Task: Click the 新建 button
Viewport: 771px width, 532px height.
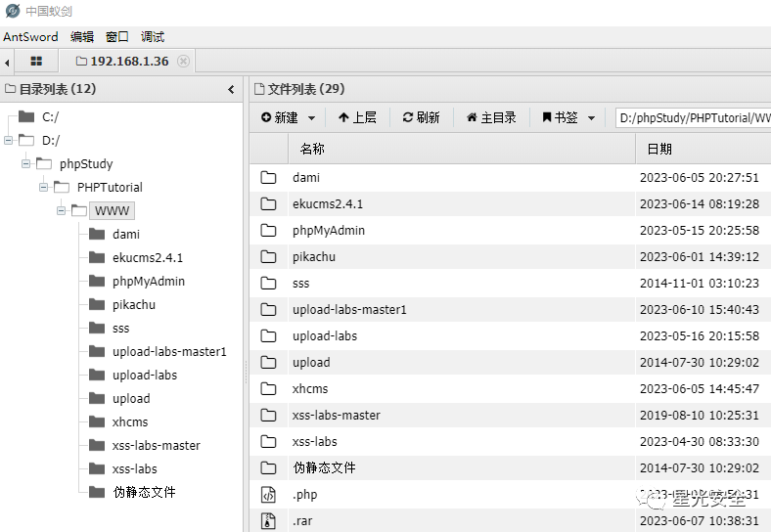Action: click(x=279, y=117)
